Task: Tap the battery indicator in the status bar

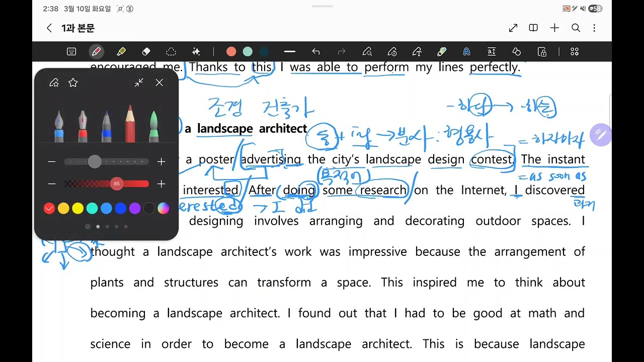Action: point(595,9)
